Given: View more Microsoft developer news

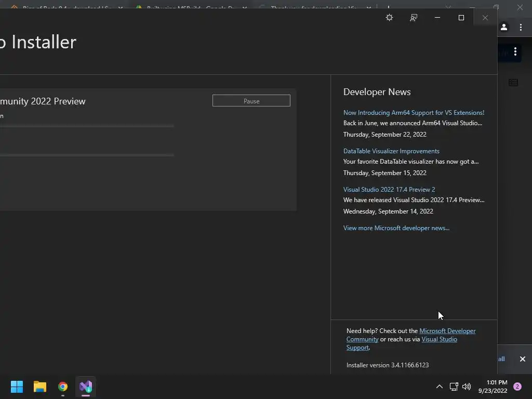Looking at the screenshot, I should 396,228.
